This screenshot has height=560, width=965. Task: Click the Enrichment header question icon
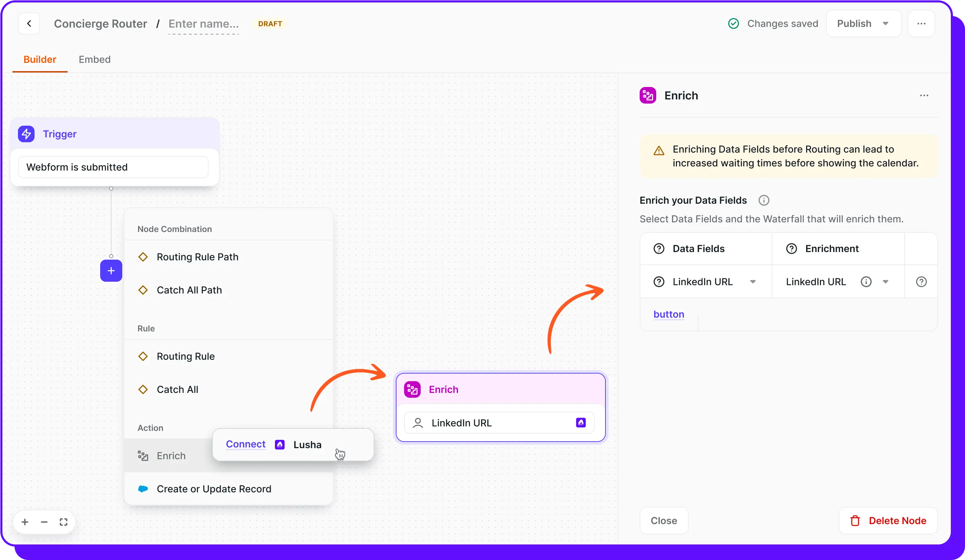(792, 249)
